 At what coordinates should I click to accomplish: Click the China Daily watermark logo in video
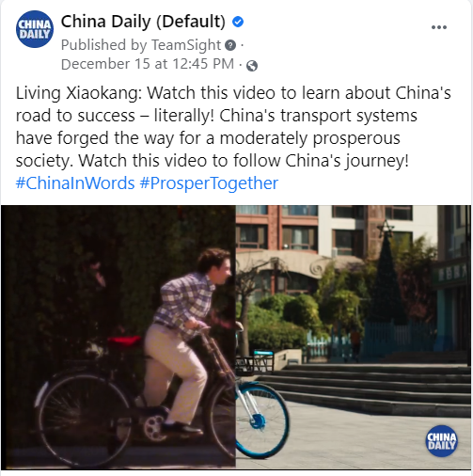tap(441, 440)
